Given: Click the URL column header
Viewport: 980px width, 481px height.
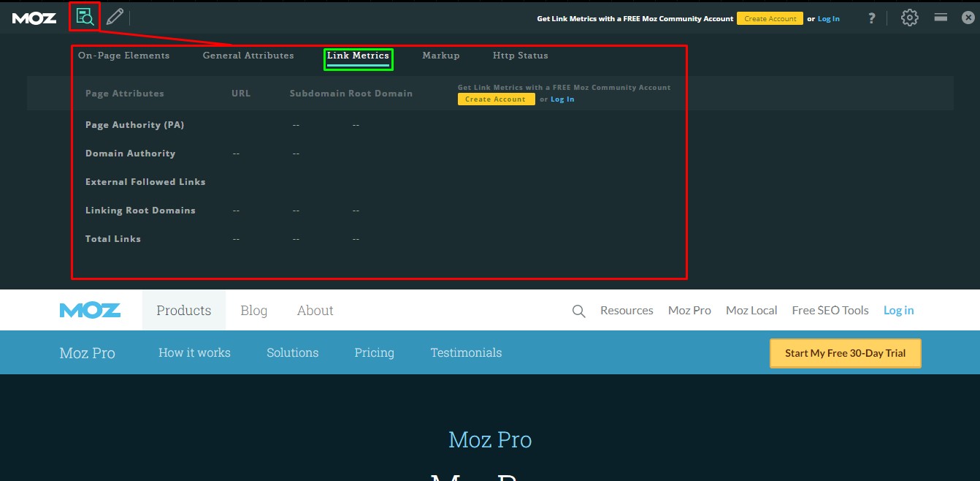Looking at the screenshot, I should pyautogui.click(x=241, y=94).
